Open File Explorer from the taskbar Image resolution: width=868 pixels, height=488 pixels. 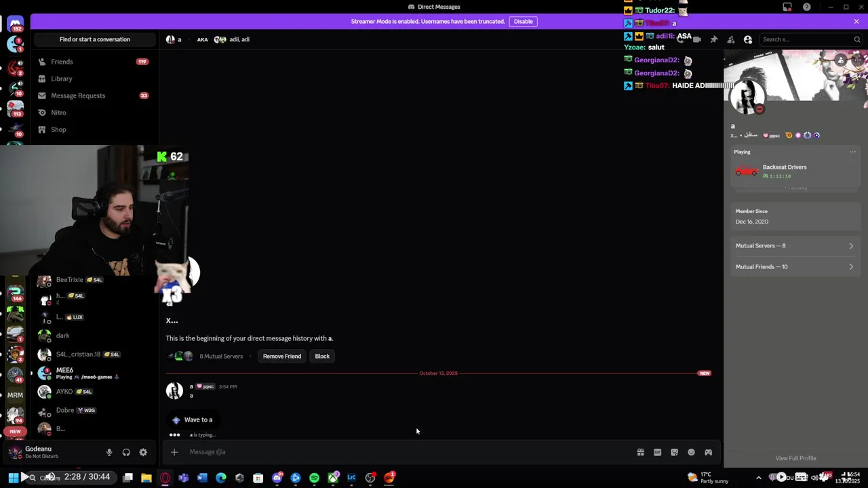pyautogui.click(x=146, y=478)
